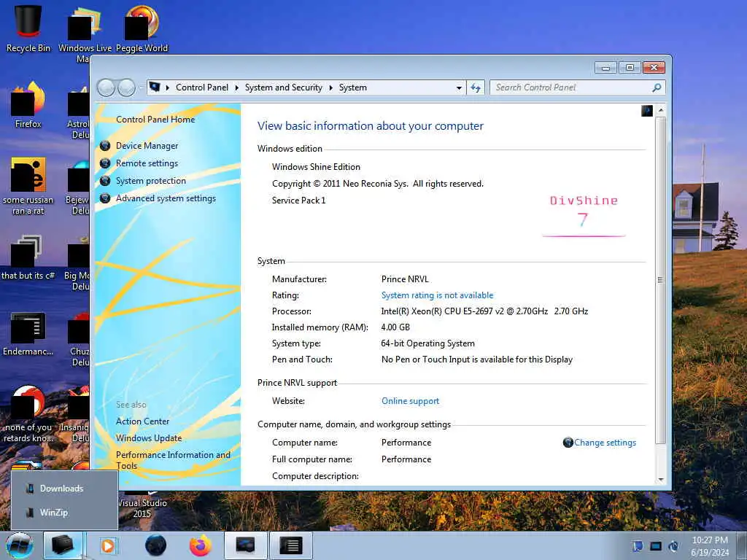Go to Control Panel Home
The height and width of the screenshot is (560, 747).
click(x=155, y=120)
